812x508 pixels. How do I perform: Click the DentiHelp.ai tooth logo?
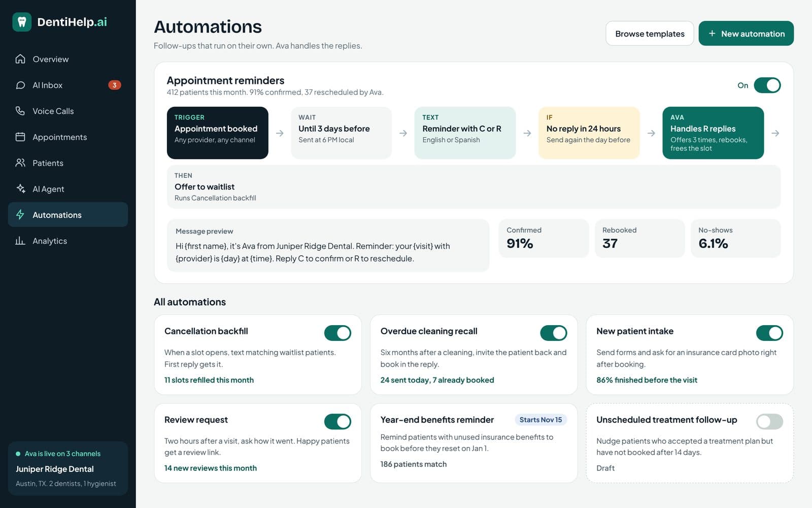(22, 22)
